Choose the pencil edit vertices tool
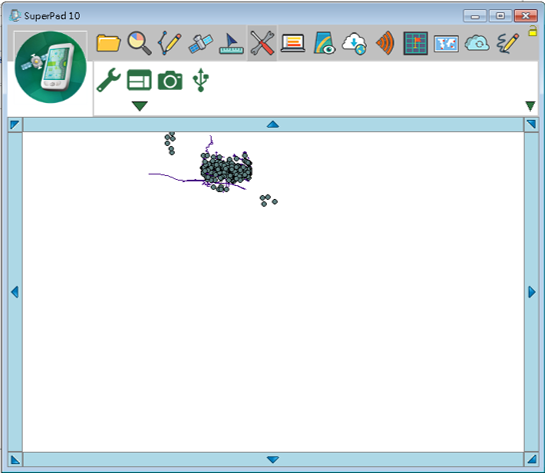Viewport: 545px width, 473px height. click(x=170, y=43)
